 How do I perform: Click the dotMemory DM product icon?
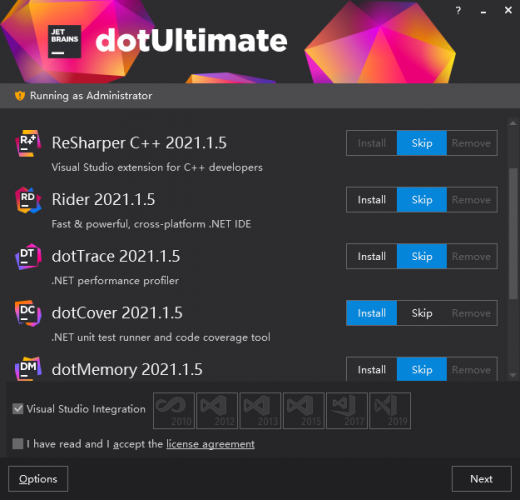point(28,369)
